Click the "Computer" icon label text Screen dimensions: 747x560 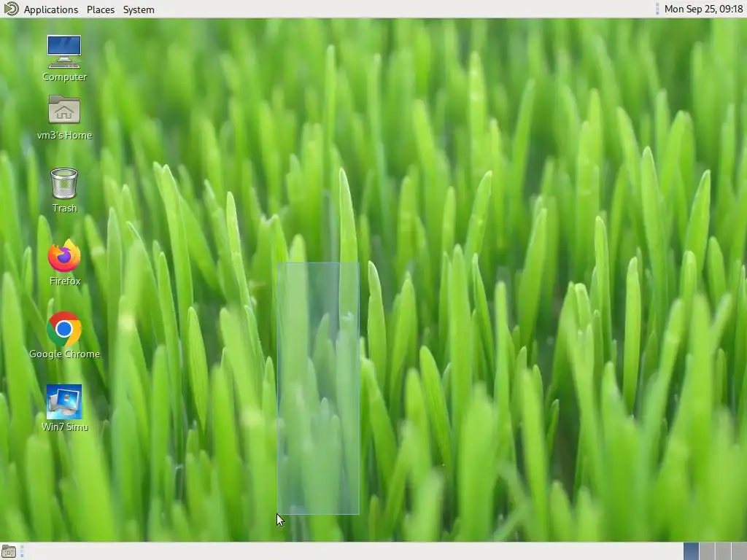pos(64,77)
